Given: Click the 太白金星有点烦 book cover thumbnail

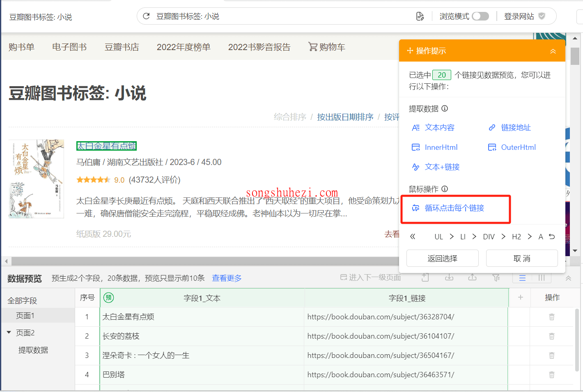Looking at the screenshot, I should tap(36, 179).
